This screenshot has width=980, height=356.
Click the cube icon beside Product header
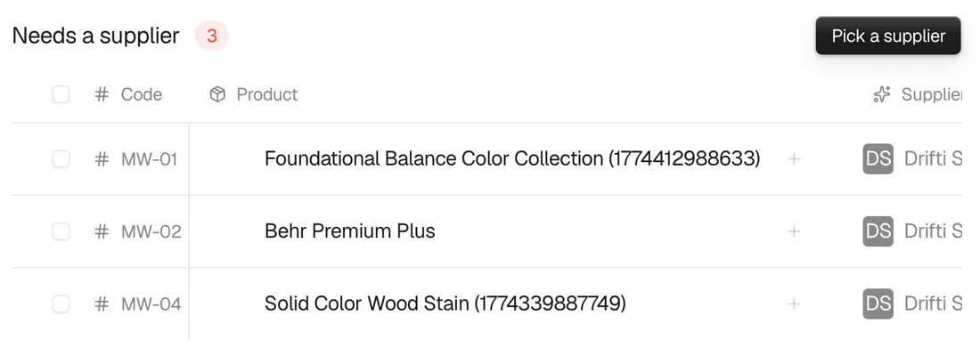pyautogui.click(x=216, y=94)
